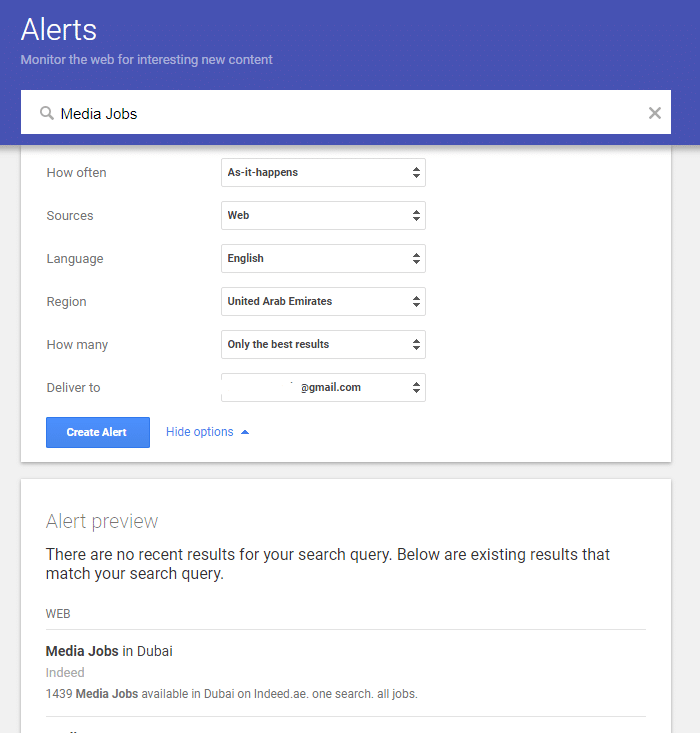Image resolution: width=700 pixels, height=733 pixels.
Task: Click the How often field label
Action: pos(76,172)
